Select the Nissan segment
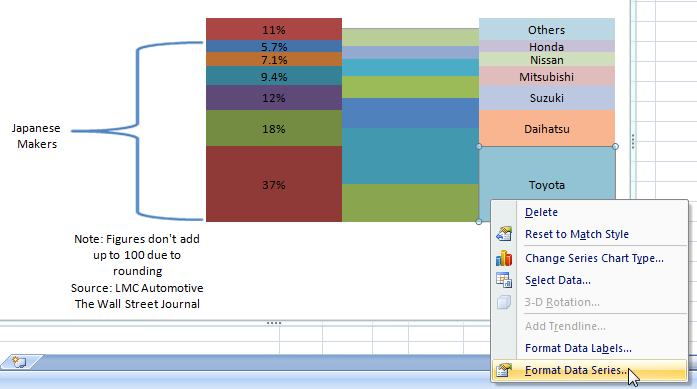This screenshot has width=697, height=389. [x=547, y=60]
